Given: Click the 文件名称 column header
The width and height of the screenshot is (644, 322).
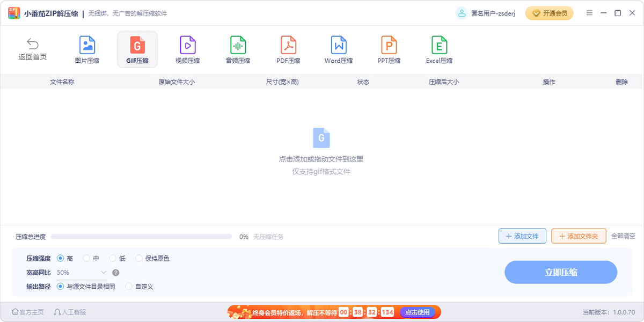Looking at the screenshot, I should pos(62,82).
